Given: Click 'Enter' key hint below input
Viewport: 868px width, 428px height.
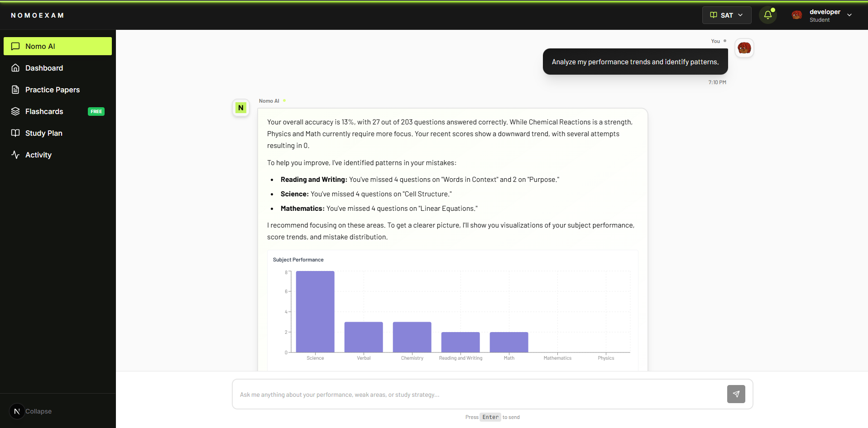Looking at the screenshot, I should click(490, 417).
